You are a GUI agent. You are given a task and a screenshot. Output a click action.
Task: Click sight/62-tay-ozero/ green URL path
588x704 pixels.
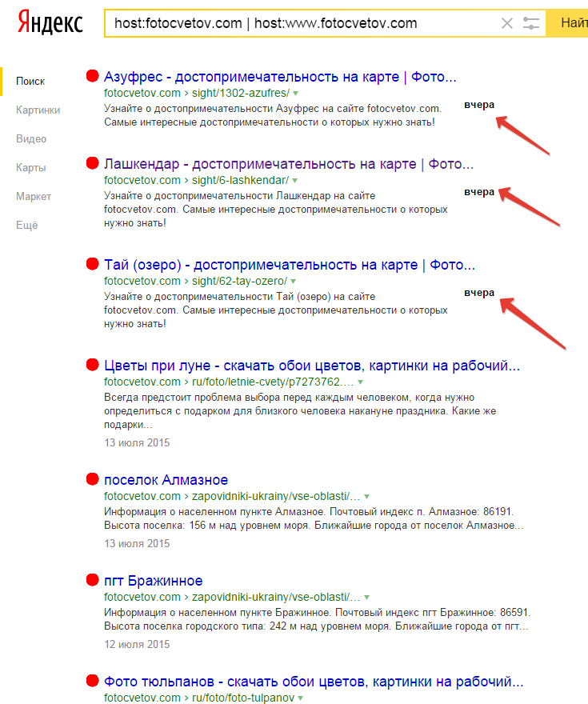point(239,281)
